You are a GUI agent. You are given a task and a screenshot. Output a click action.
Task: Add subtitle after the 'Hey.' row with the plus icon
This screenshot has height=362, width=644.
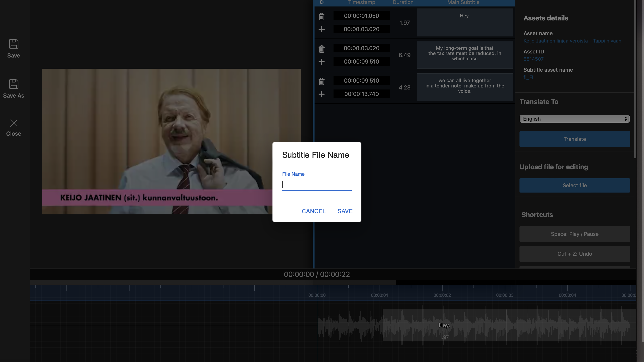pyautogui.click(x=322, y=29)
